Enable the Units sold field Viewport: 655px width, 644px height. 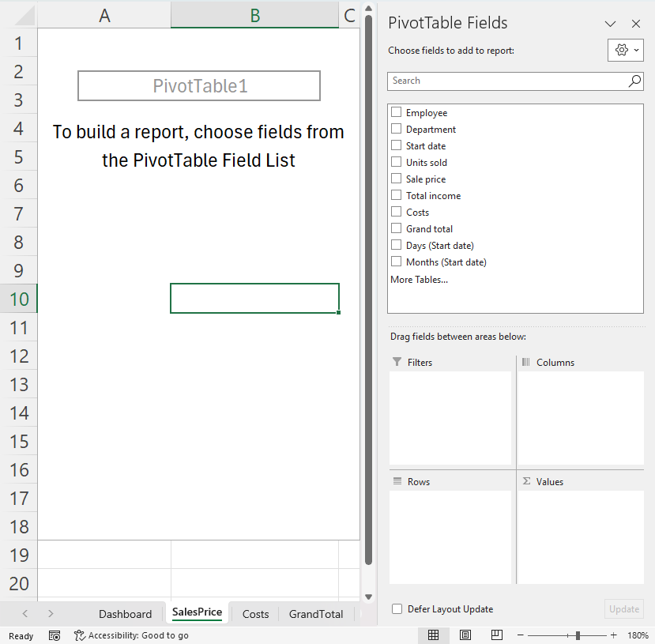[x=397, y=162]
